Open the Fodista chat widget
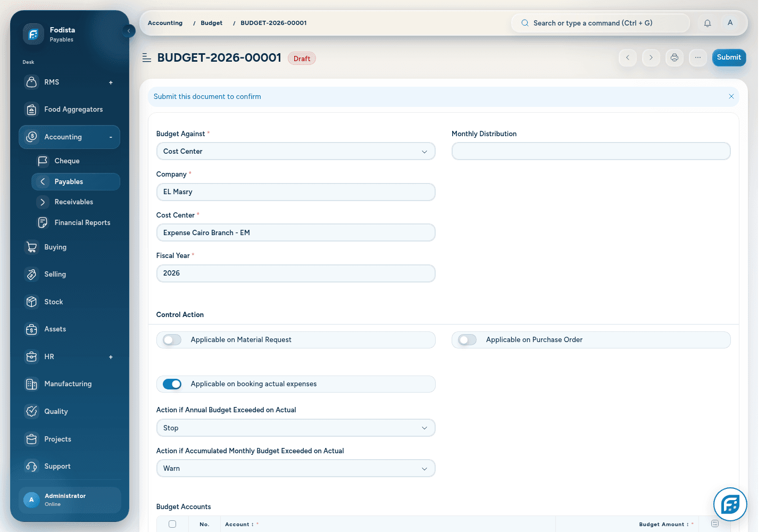Image resolution: width=766 pixels, height=532 pixels. pos(730,504)
